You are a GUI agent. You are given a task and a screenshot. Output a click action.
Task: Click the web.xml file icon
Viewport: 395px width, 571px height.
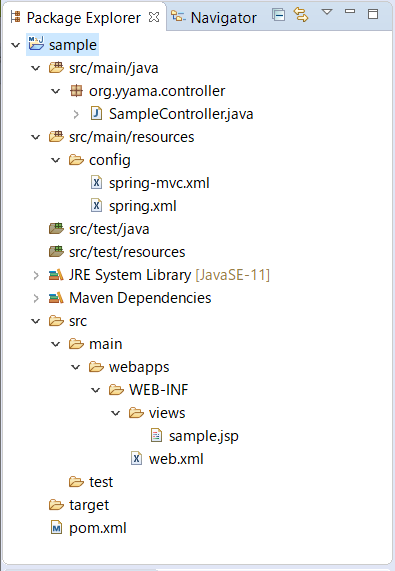pyautogui.click(x=136, y=458)
